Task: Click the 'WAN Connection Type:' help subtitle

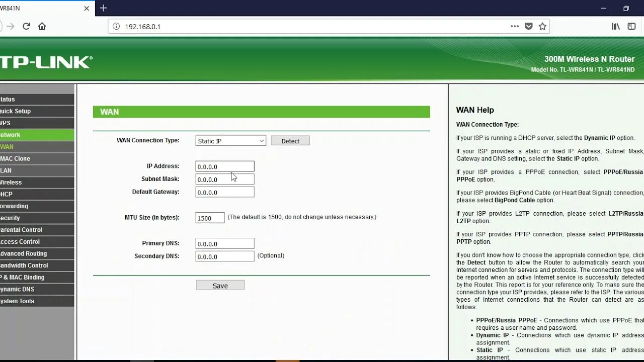Action: [488, 125]
